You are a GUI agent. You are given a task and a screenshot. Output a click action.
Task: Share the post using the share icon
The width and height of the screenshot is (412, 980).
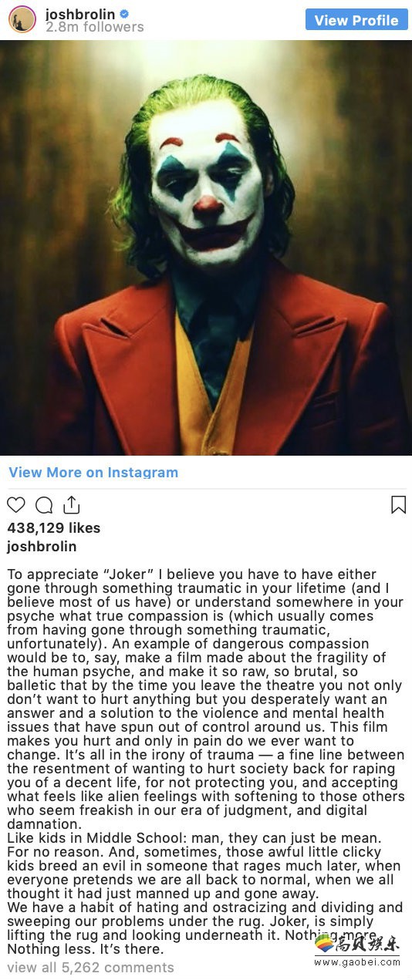point(71,505)
